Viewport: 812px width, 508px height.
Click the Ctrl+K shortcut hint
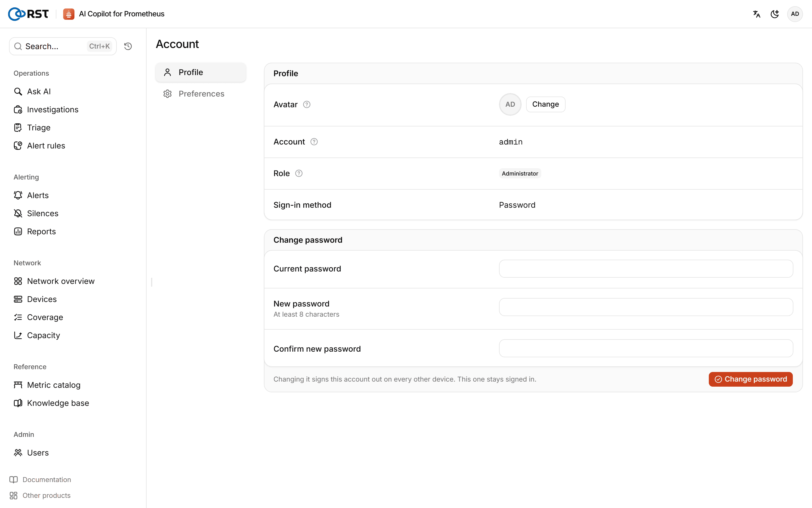(99, 46)
